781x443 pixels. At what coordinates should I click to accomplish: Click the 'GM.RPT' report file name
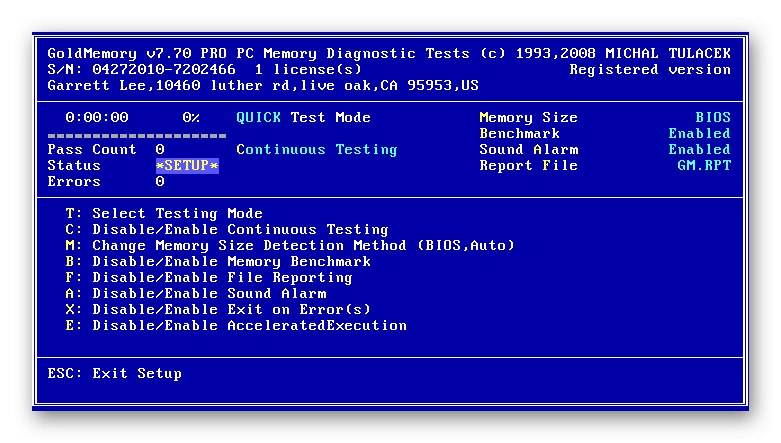(x=704, y=165)
